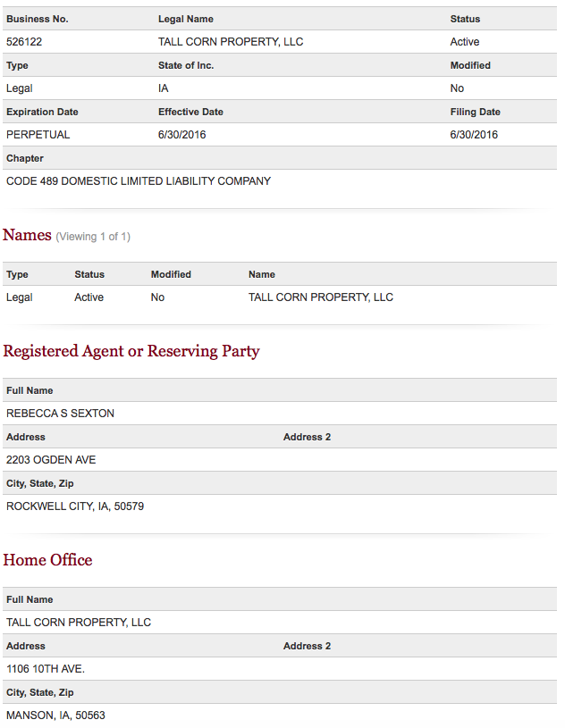Click the Home Office section heading
565x728 pixels.
47,560
